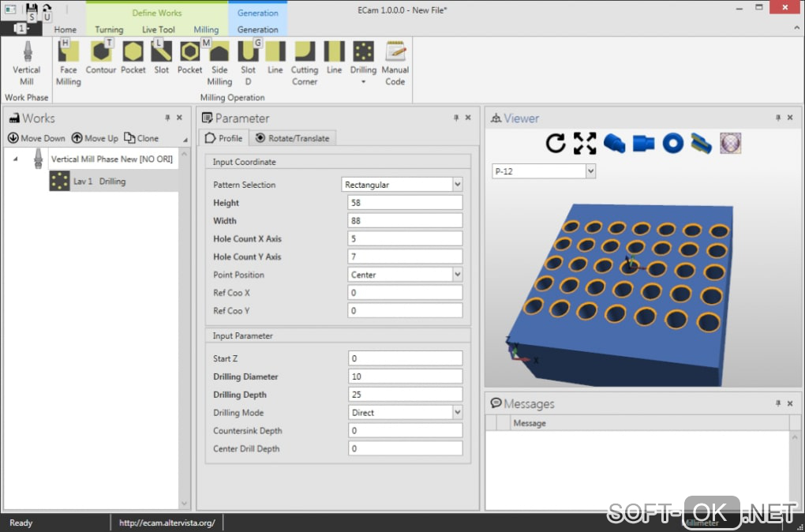Open the Drilling operation menu
The image size is (805, 532).
click(x=364, y=64)
